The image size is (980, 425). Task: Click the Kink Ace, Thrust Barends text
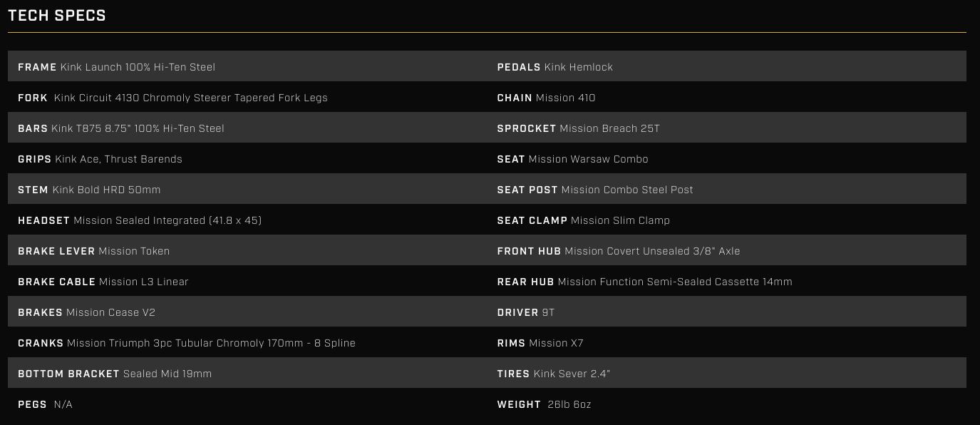click(118, 159)
